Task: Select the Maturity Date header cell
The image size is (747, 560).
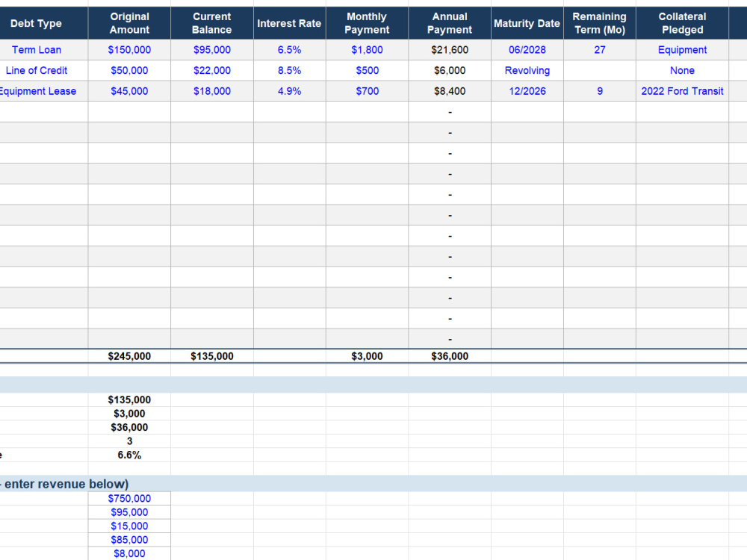Action: (527, 23)
